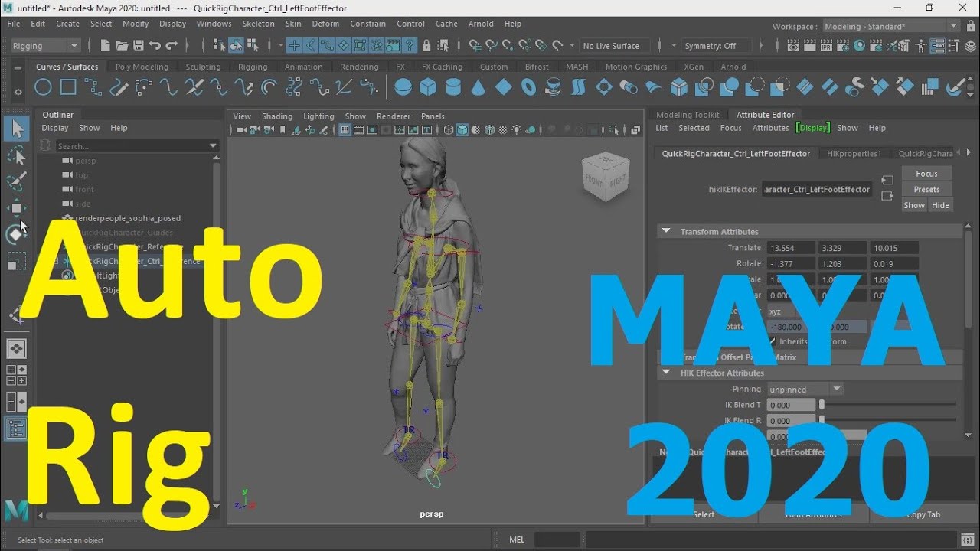Toggle smooth shade all in viewport toolbar
Image resolution: width=980 pixels, height=551 pixels.
pos(462,130)
